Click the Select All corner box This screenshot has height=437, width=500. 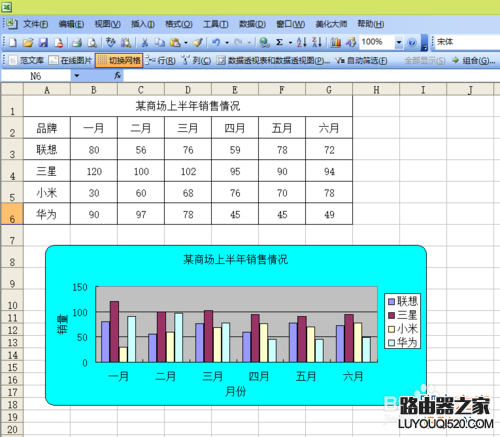pos(12,90)
